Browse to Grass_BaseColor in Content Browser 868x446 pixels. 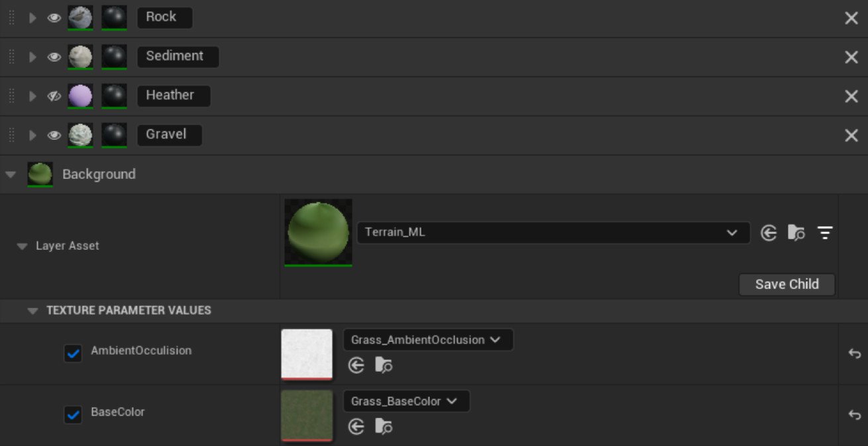pyautogui.click(x=384, y=427)
